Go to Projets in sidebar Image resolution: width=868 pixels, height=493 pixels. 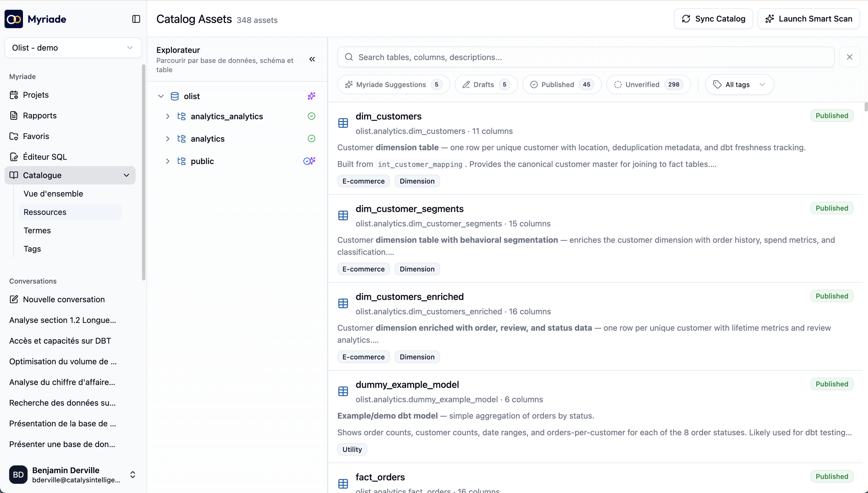click(x=70, y=95)
